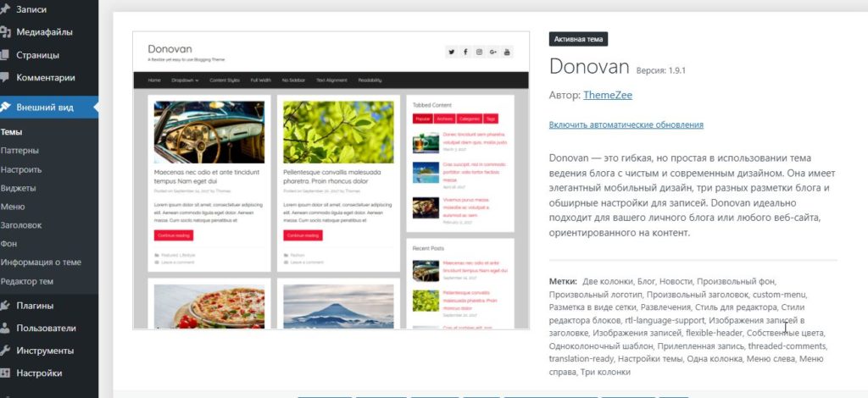Open Информация о теме
The height and width of the screenshot is (398, 868).
click(x=41, y=262)
